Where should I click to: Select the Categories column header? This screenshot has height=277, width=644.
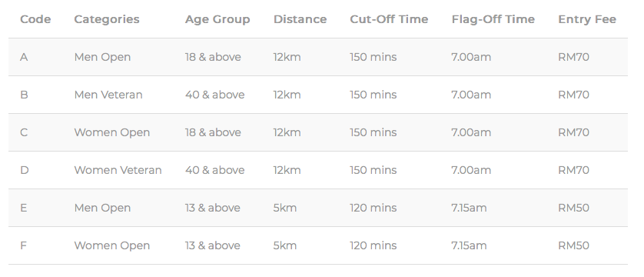coord(107,19)
